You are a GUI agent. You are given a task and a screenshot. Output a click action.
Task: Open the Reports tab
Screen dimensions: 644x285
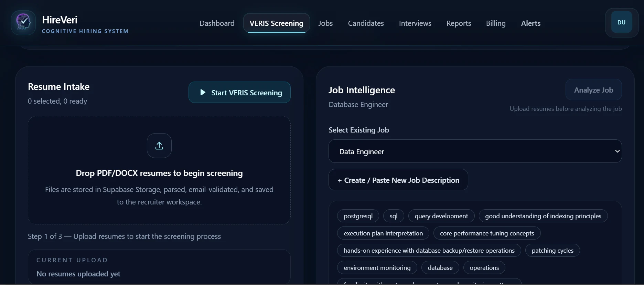pyautogui.click(x=459, y=23)
